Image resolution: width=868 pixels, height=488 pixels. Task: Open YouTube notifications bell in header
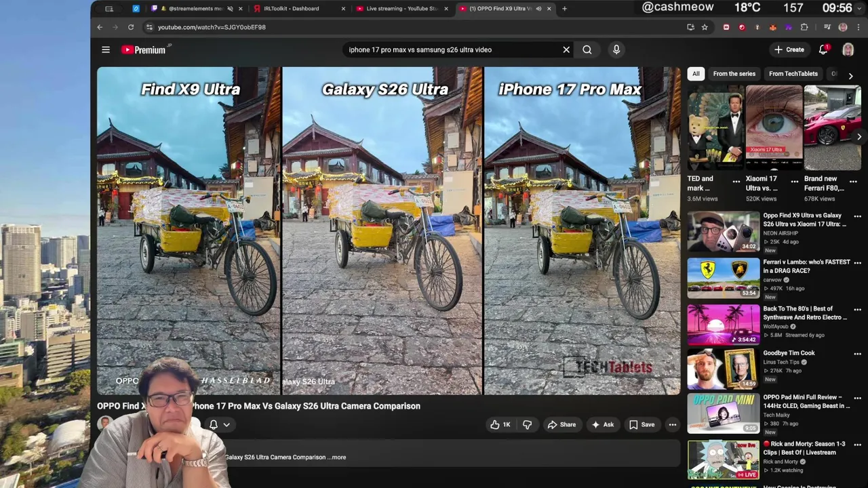pos(823,49)
